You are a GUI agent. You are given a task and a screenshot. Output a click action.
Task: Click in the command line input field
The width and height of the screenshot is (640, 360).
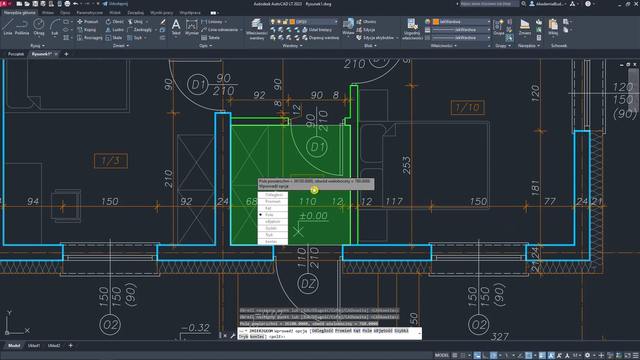click(329, 333)
